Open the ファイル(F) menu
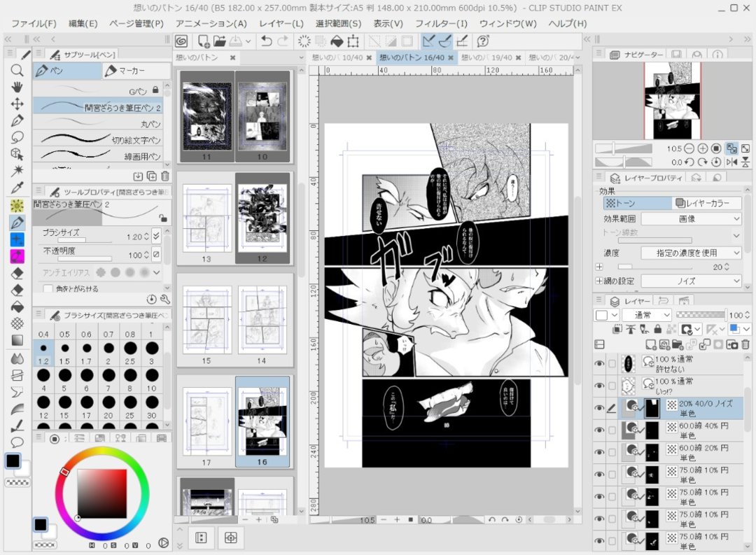This screenshot has height=555, width=756. tap(34, 24)
